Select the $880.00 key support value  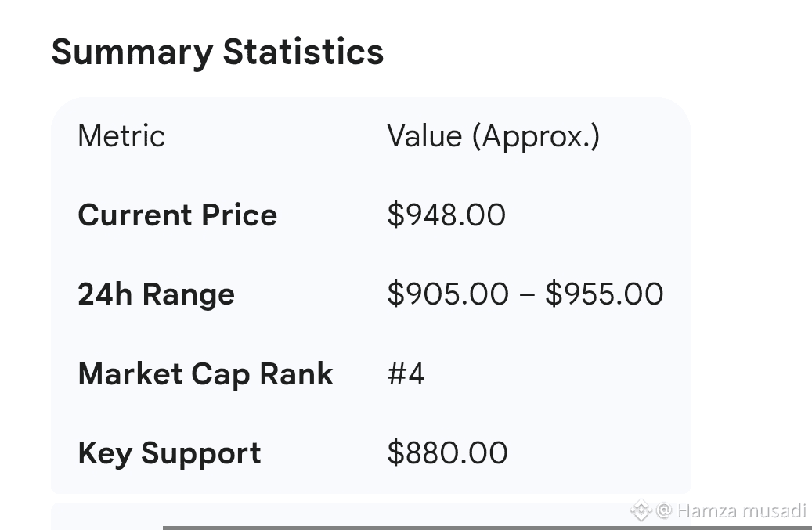pos(447,453)
